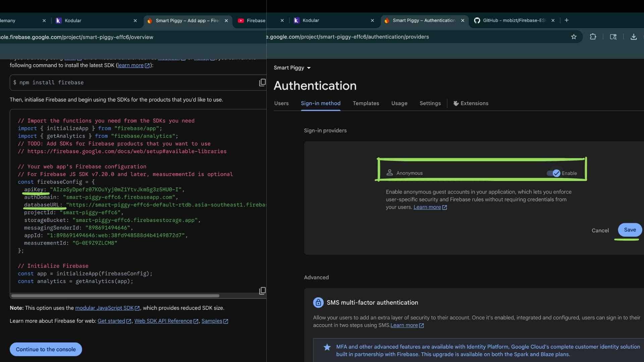Image resolution: width=644 pixels, height=362 pixels.
Task: Open the browser extensions puzzle icon
Action: [x=593, y=37]
